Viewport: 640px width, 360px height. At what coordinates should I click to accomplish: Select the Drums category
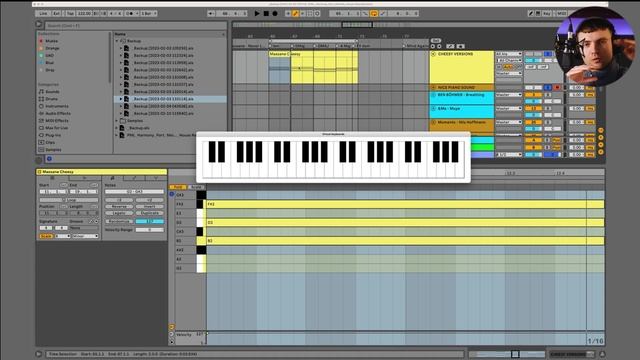pos(51,99)
